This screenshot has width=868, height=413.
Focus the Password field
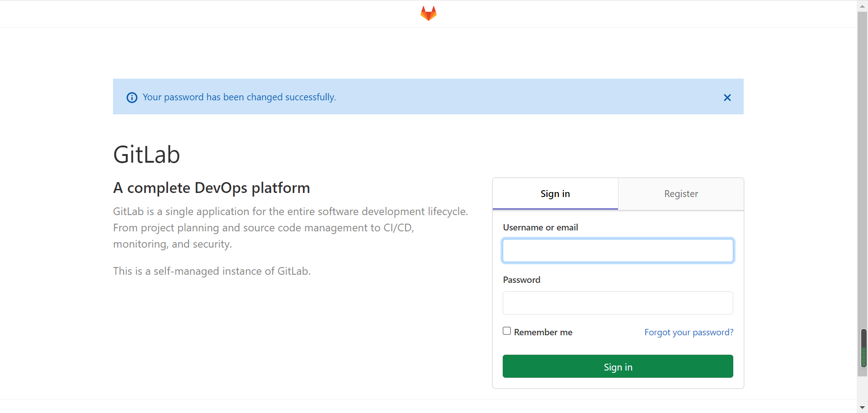pyautogui.click(x=618, y=303)
